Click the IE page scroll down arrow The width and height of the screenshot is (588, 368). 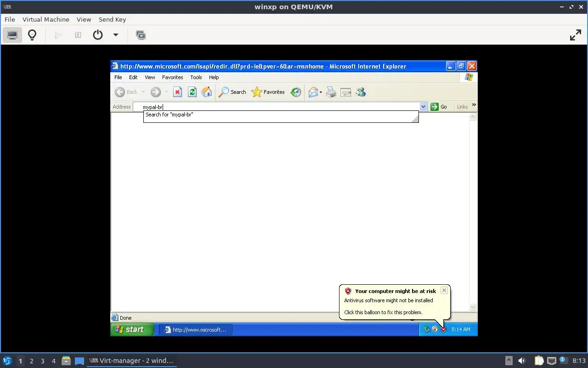pos(473,307)
